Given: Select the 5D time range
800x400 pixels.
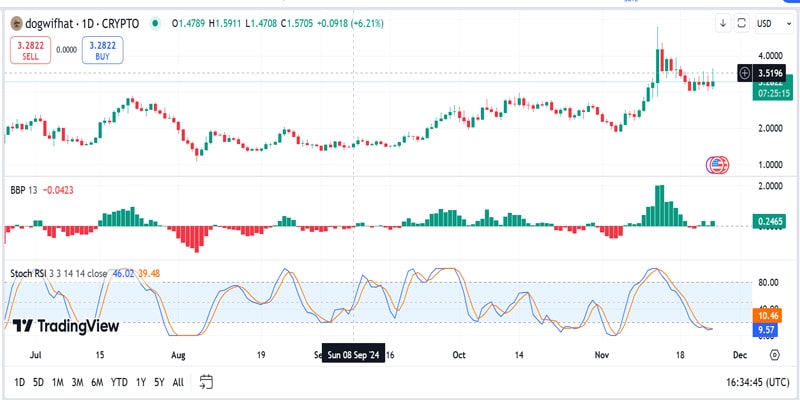Looking at the screenshot, I should tap(38, 382).
